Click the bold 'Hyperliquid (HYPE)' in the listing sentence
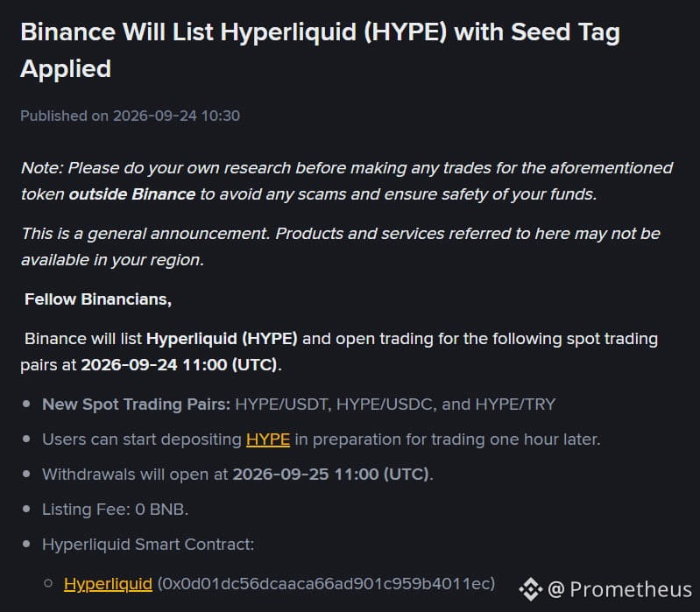Screen dimensions: 700x612 [x=222, y=339]
